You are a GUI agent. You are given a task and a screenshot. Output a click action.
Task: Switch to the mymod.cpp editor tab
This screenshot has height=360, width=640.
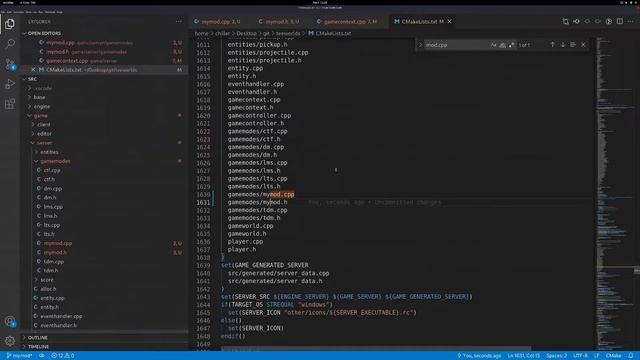click(218, 22)
